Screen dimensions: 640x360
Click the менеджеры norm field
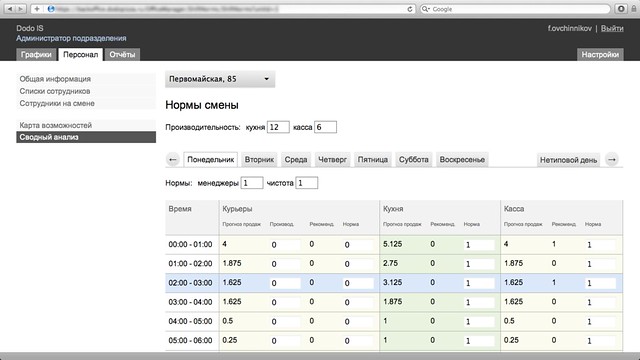[252, 183]
